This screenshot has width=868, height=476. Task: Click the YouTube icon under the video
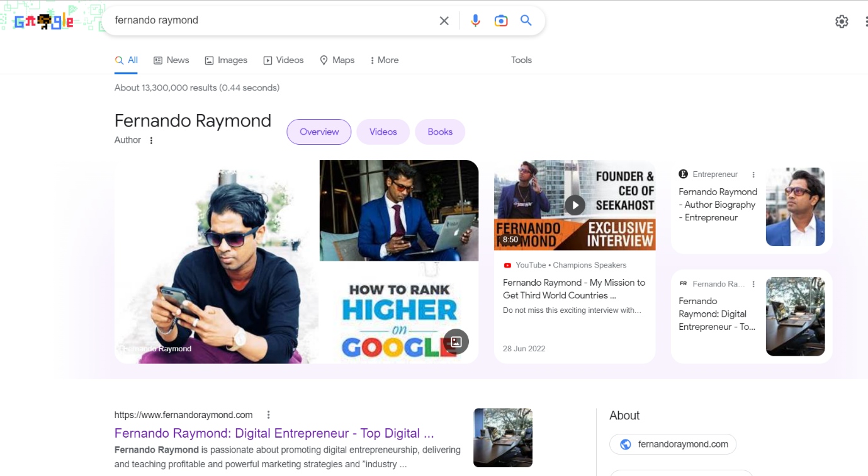(x=507, y=265)
